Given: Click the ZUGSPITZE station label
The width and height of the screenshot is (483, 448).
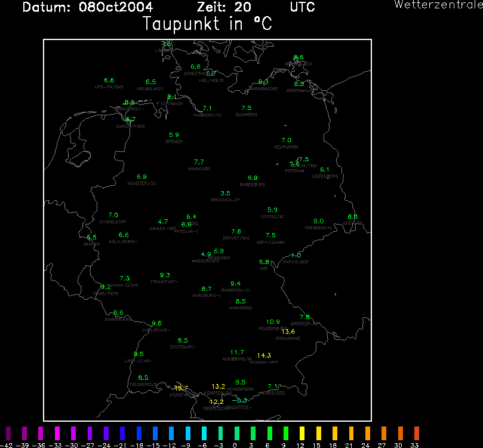Looking at the screenshot, I should coord(239,407).
